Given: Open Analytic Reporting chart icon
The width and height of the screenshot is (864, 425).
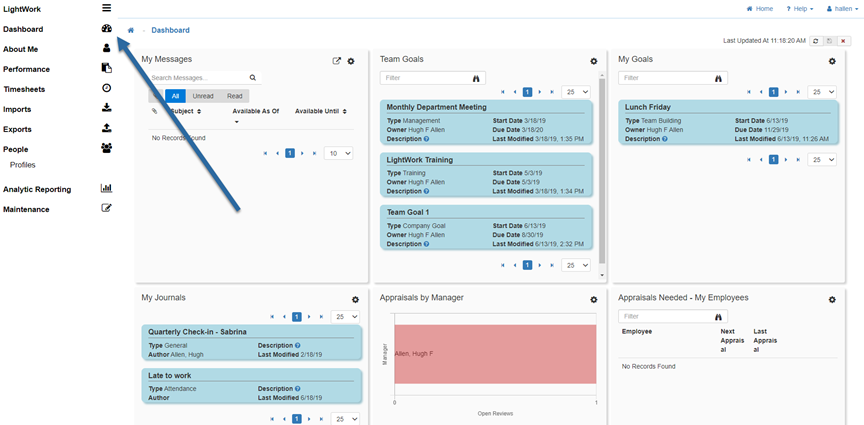Looking at the screenshot, I should click(106, 188).
